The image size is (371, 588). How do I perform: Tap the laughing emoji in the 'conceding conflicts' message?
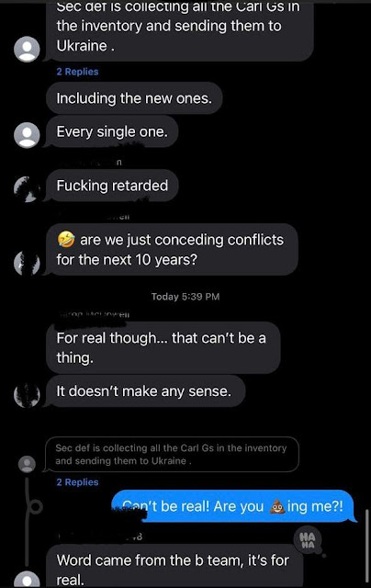point(66,239)
